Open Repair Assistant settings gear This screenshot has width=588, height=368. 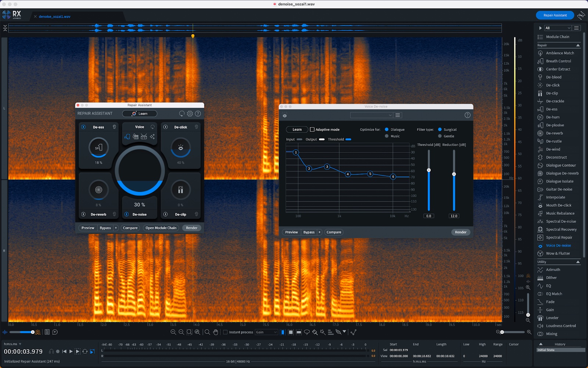[x=190, y=114]
